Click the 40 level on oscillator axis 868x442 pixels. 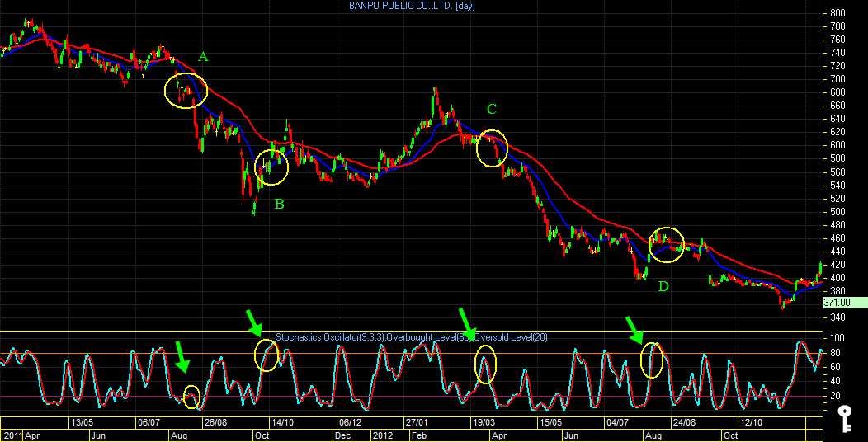(835, 382)
